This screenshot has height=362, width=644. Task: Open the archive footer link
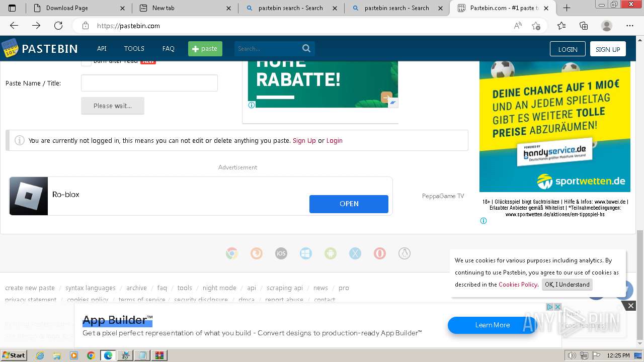(x=136, y=288)
